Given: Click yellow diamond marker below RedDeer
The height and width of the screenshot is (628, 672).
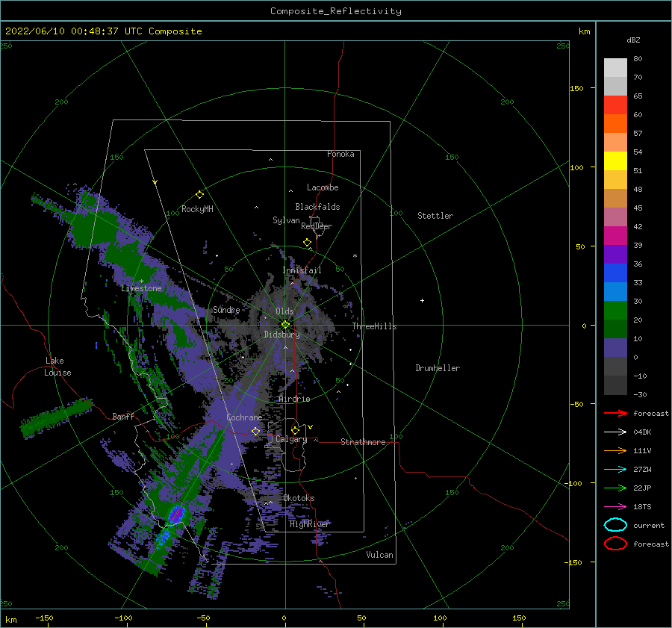Looking at the screenshot, I should pyautogui.click(x=307, y=243).
